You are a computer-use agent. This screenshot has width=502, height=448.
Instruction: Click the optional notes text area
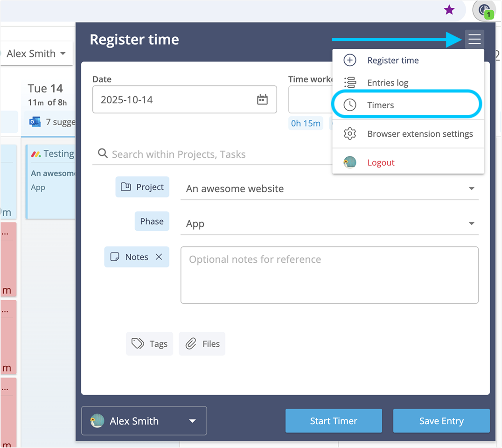click(x=329, y=275)
